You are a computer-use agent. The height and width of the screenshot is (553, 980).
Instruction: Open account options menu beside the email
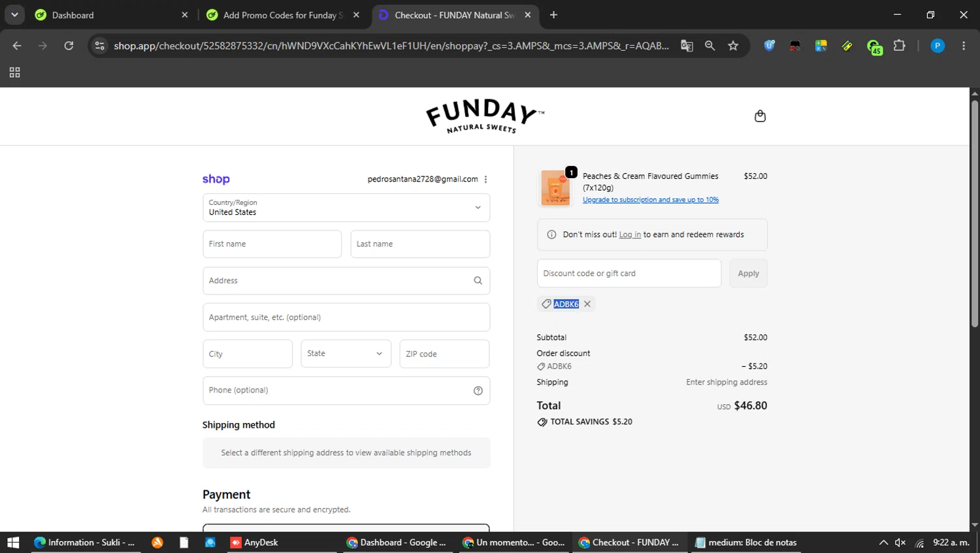coord(485,180)
